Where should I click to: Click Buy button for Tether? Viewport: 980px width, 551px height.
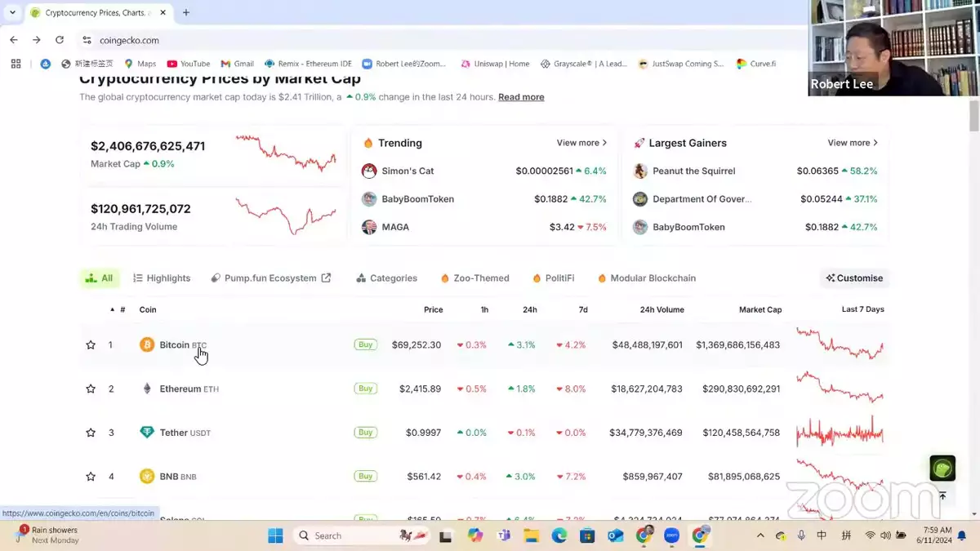click(366, 433)
